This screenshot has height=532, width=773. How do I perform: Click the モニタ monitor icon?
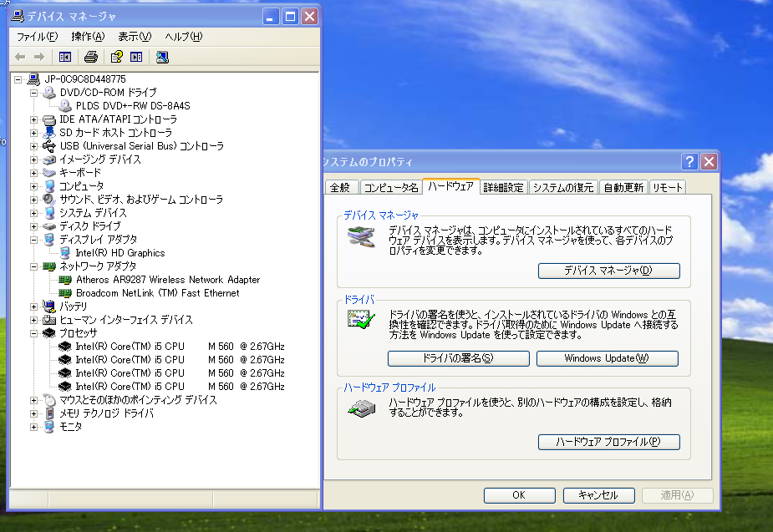[49, 427]
